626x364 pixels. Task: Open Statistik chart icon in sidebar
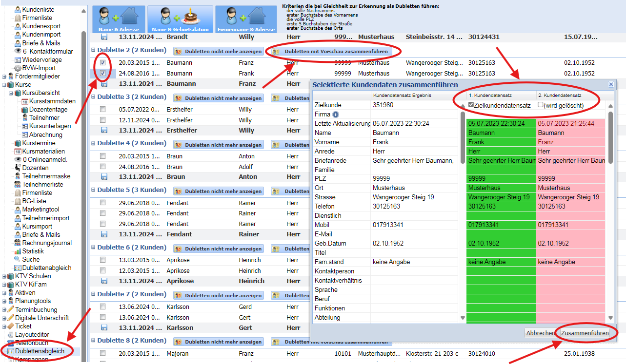18,251
